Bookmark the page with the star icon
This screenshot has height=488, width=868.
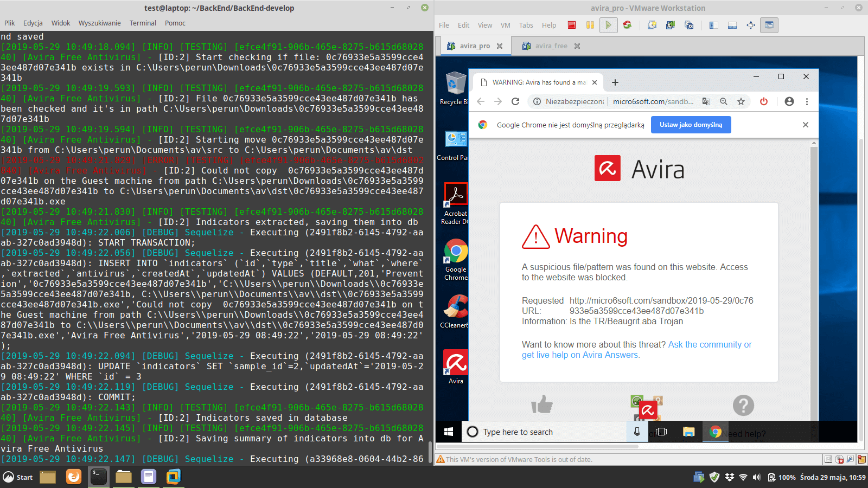point(741,101)
